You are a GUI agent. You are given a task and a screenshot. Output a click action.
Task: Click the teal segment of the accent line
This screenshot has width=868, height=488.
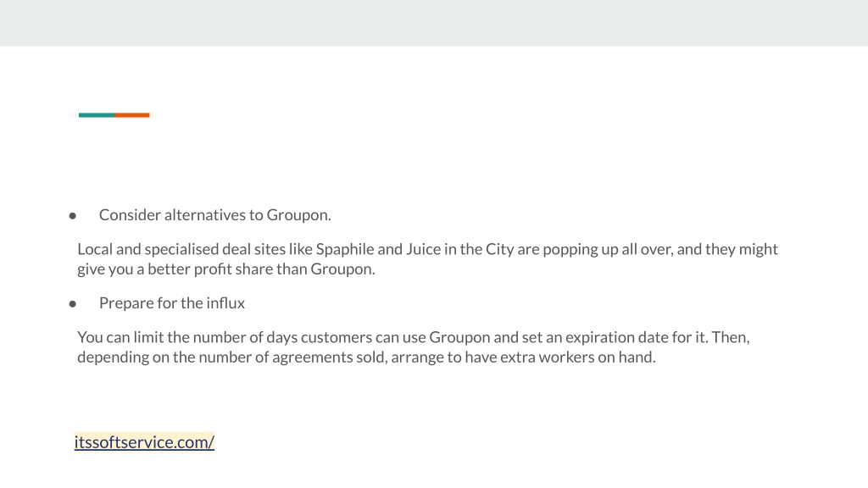click(x=97, y=115)
